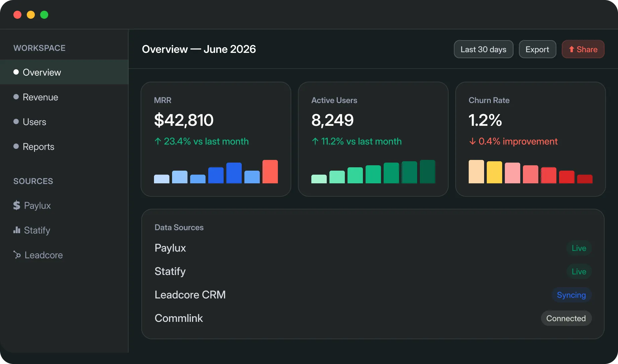The image size is (618, 364).
Task: Click the WORKSPACE section label
Action: click(40, 48)
